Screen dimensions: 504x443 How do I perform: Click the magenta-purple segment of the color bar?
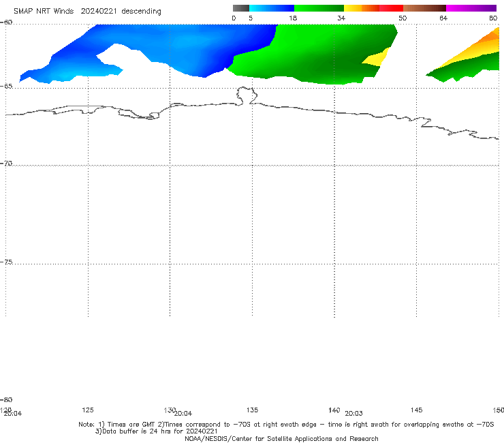point(471,8)
